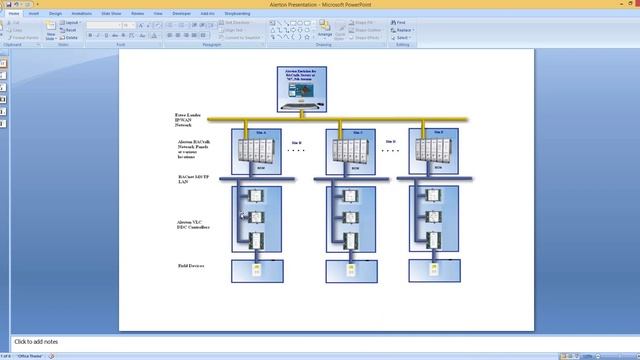640x360 pixels.
Task: Click Shrink Font icon
Action: (x=148, y=25)
